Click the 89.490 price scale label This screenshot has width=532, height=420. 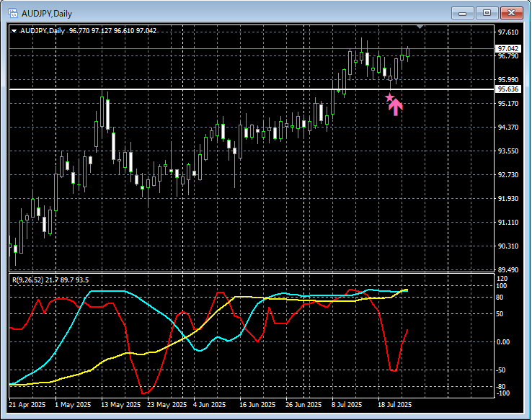coord(508,270)
